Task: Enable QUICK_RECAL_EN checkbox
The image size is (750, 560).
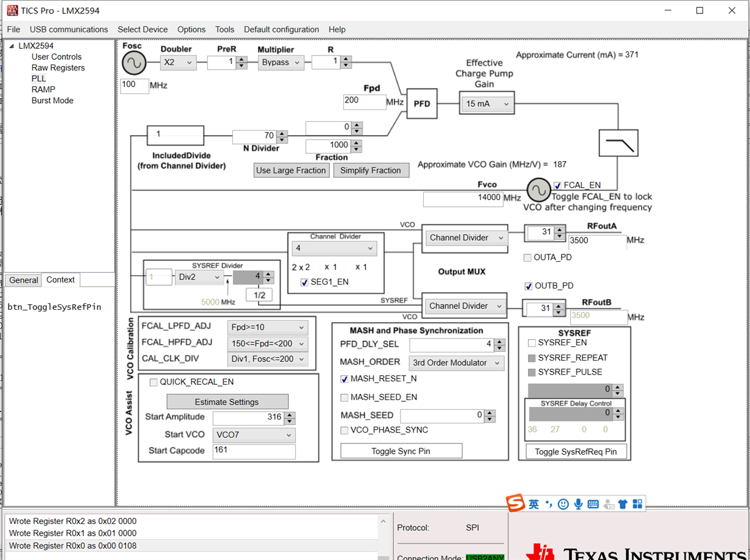Action: 154,382
